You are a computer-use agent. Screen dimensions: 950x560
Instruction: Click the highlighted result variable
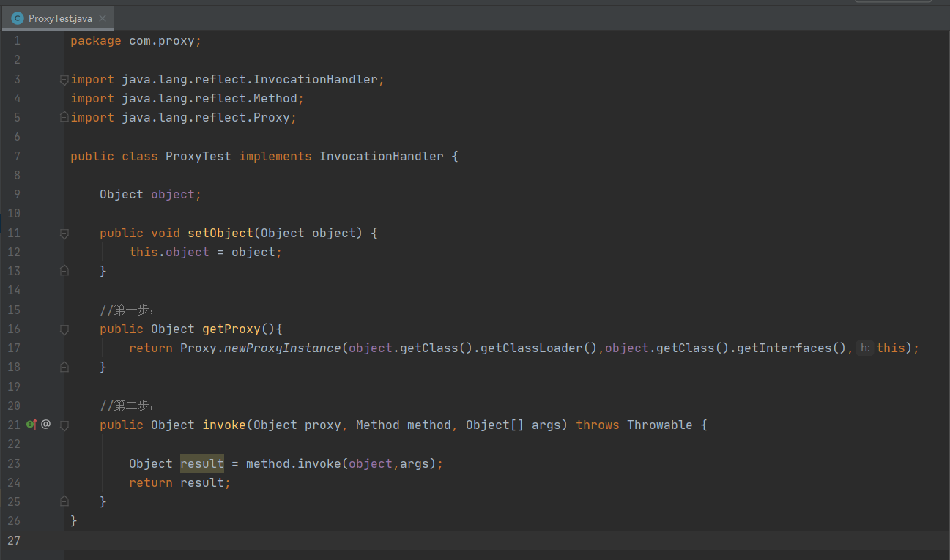pyautogui.click(x=201, y=463)
